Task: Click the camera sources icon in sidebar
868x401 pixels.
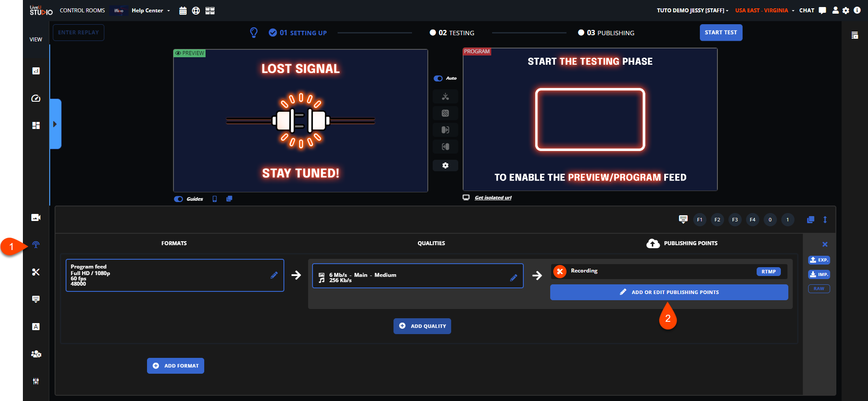Action: tap(36, 217)
